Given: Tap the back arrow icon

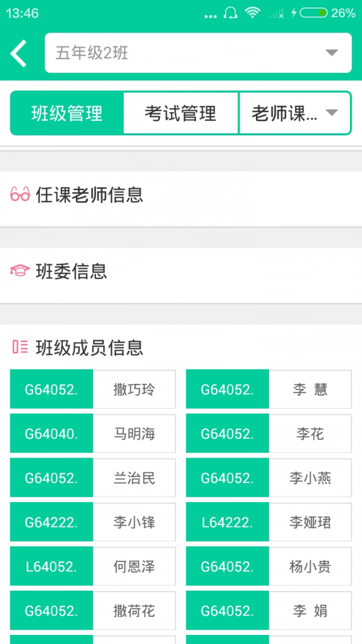Looking at the screenshot, I should 19,53.
